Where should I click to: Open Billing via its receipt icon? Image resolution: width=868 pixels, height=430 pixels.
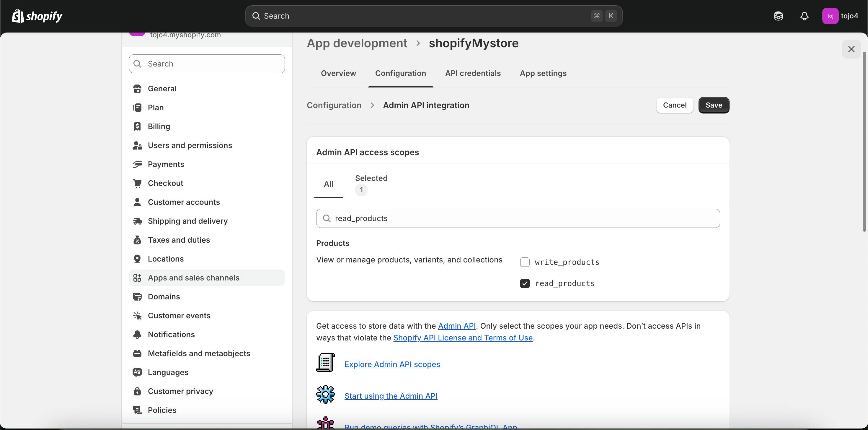coord(137,126)
